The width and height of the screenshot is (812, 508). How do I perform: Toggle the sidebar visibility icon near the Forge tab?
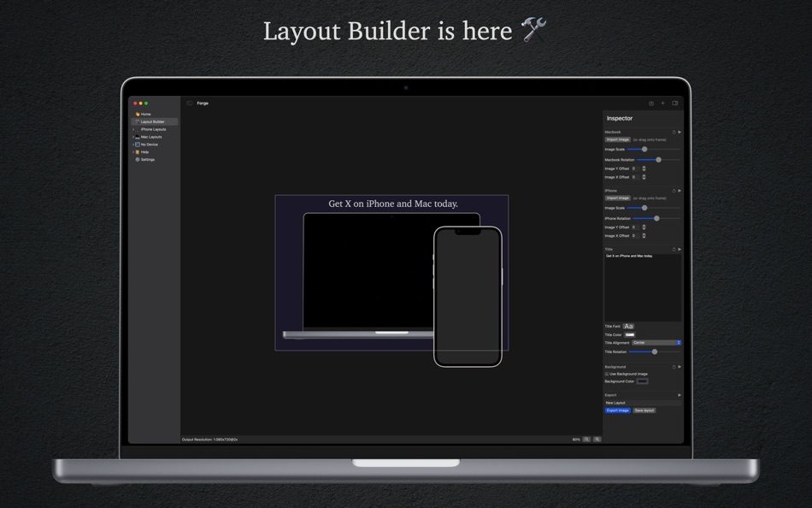pos(190,103)
